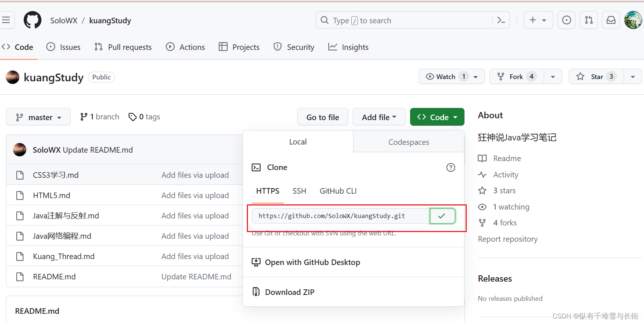The image size is (644, 323).
Task: Click the Readme book icon in About
Action: tap(482, 159)
